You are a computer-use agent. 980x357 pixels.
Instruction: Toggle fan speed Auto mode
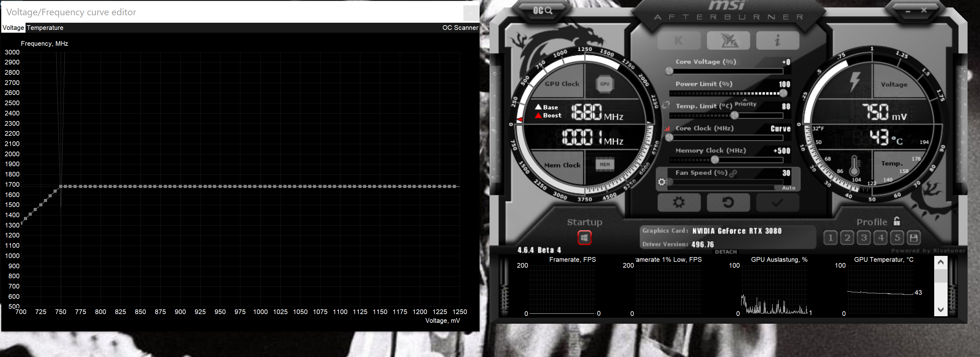click(788, 188)
